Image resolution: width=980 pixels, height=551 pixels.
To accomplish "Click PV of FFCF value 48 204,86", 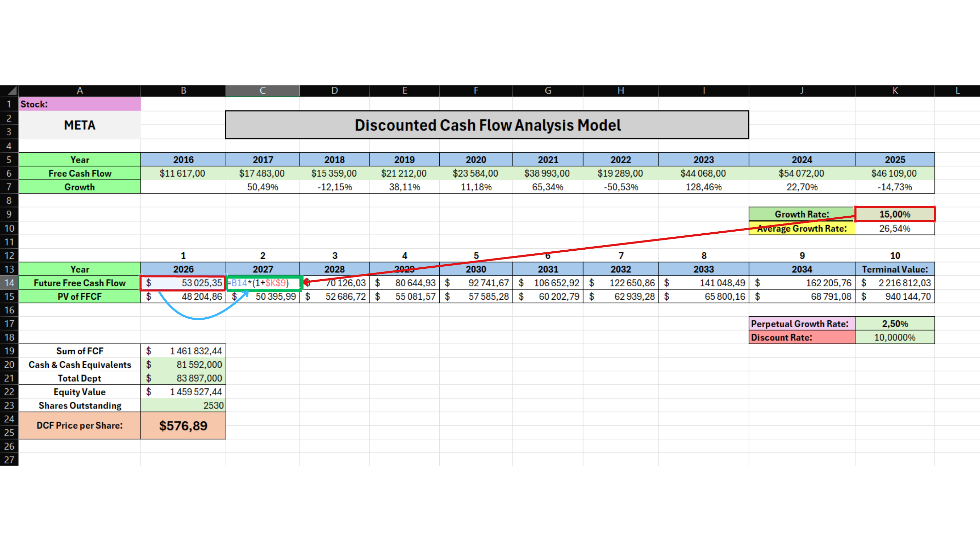I will [183, 297].
